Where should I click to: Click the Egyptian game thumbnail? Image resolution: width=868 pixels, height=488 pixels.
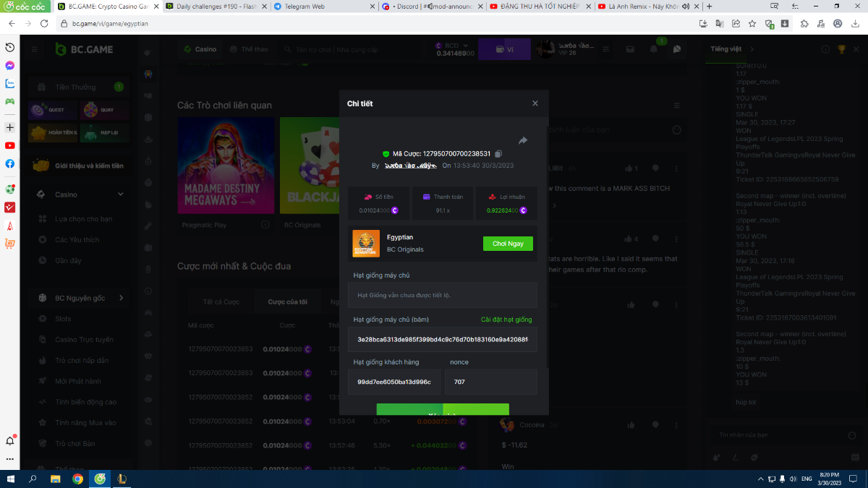(x=366, y=244)
